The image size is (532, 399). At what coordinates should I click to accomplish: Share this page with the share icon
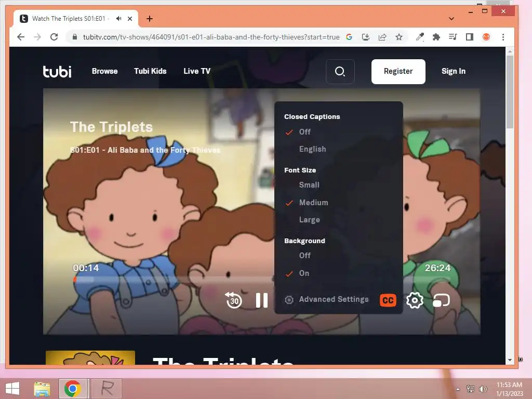[x=382, y=37]
